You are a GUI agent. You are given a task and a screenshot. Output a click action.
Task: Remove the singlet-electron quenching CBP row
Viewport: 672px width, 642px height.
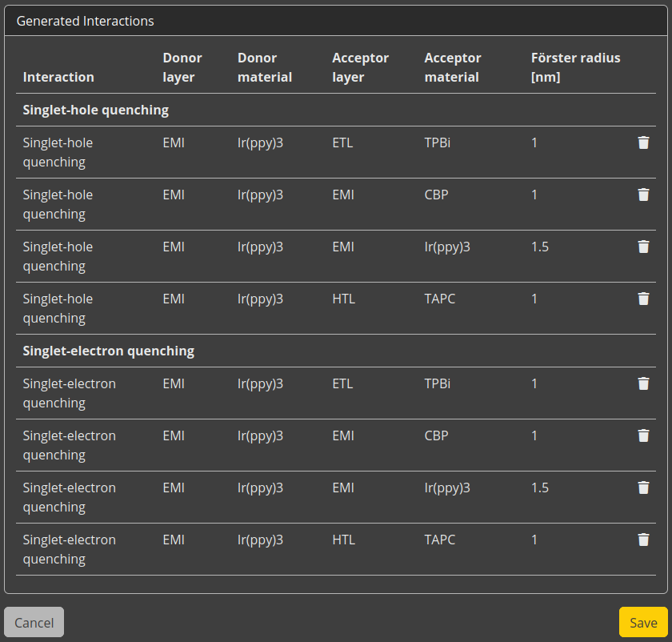pyautogui.click(x=643, y=436)
